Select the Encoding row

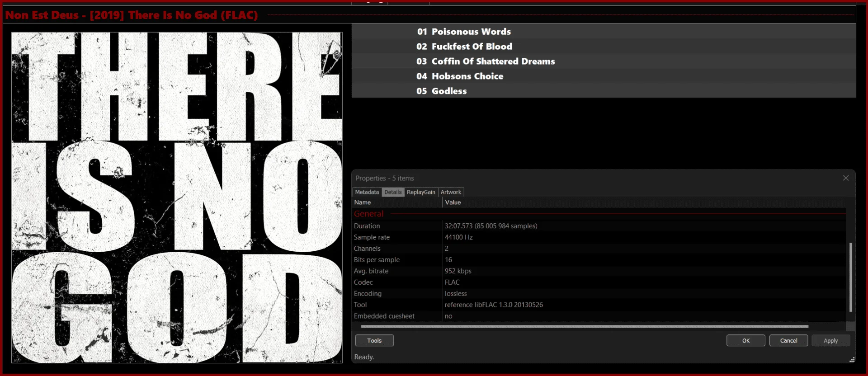tap(599, 294)
